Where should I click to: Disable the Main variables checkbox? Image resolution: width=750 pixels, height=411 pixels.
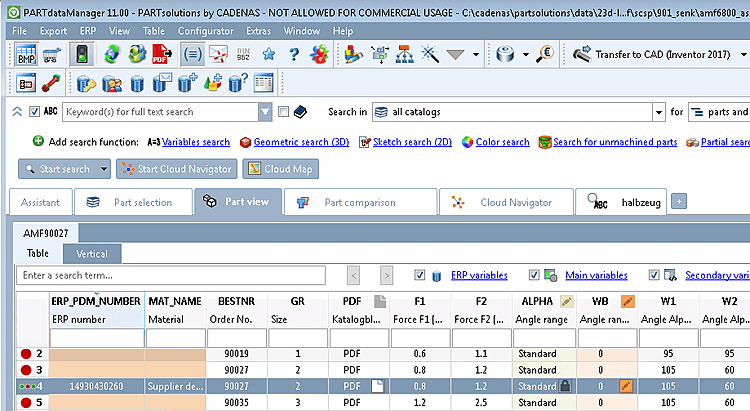click(x=534, y=275)
